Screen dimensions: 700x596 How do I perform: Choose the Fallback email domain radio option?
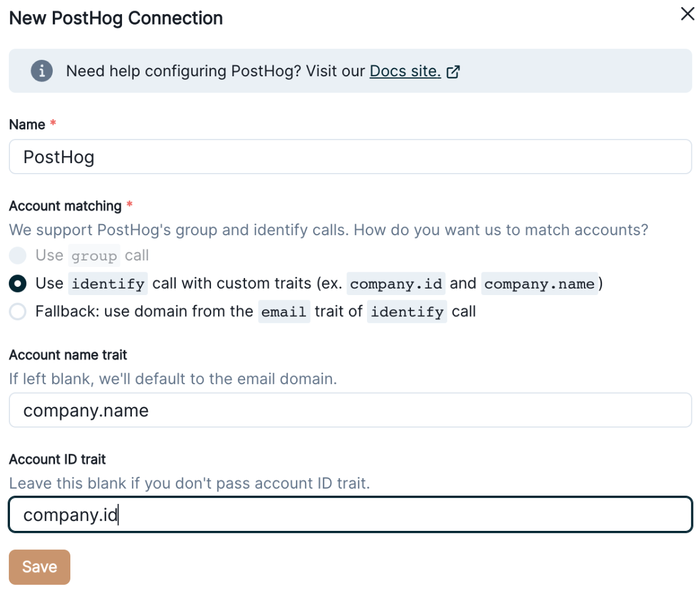(x=18, y=311)
